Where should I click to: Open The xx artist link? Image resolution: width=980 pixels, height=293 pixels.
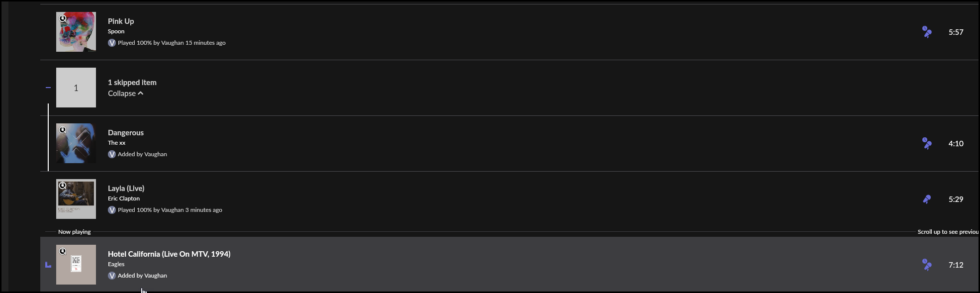117,143
